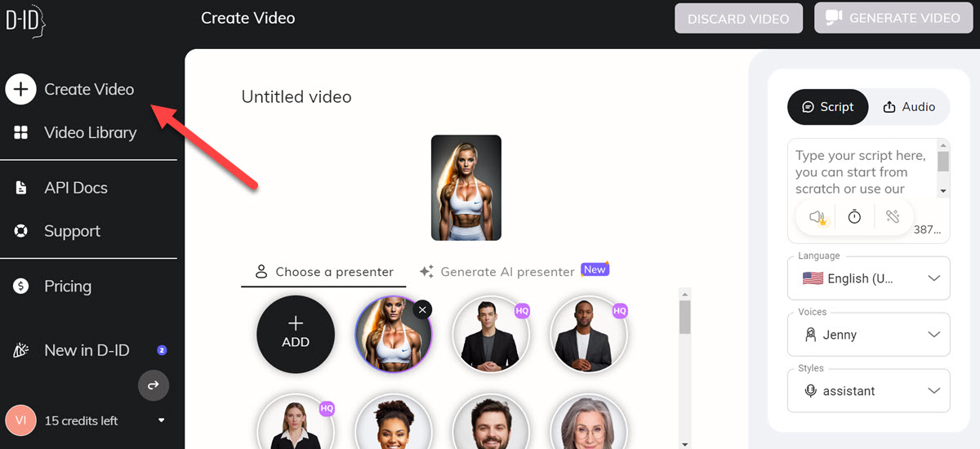The width and height of the screenshot is (980, 449).
Task: Click the sparkle icon beside Generate AI presenter
Action: (426, 272)
